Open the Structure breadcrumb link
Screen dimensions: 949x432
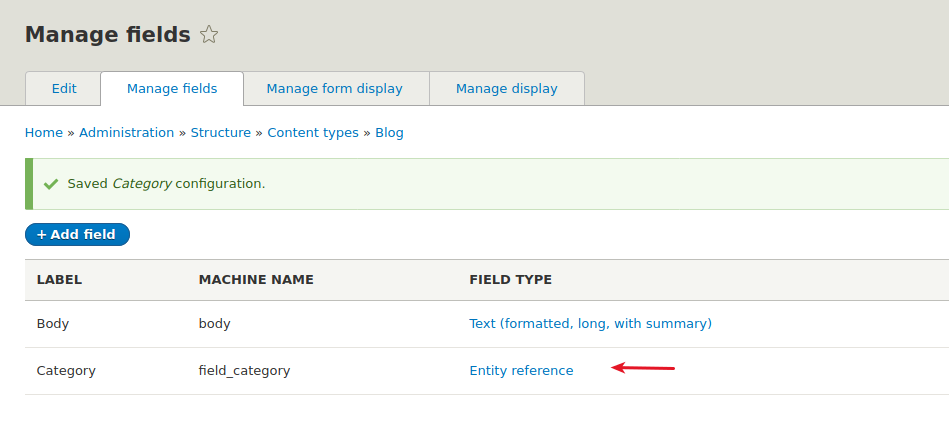coord(221,132)
